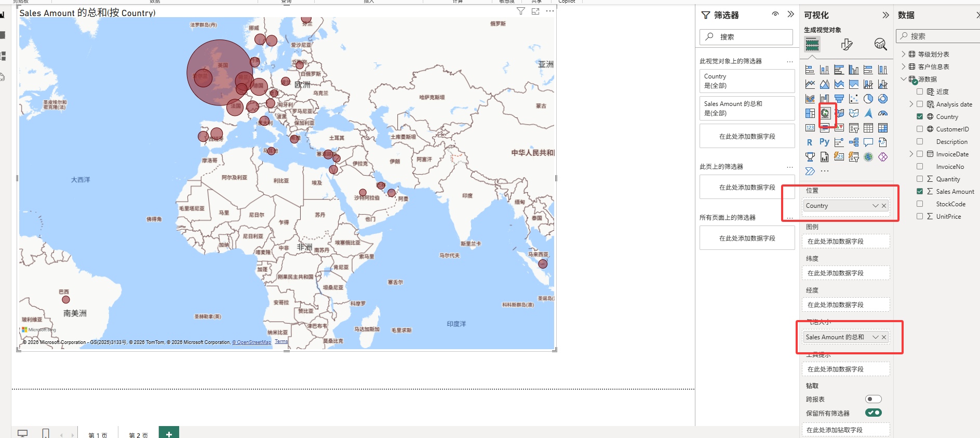Expand the 客户信息表 table
This screenshot has height=438, width=980.
(x=903, y=67)
